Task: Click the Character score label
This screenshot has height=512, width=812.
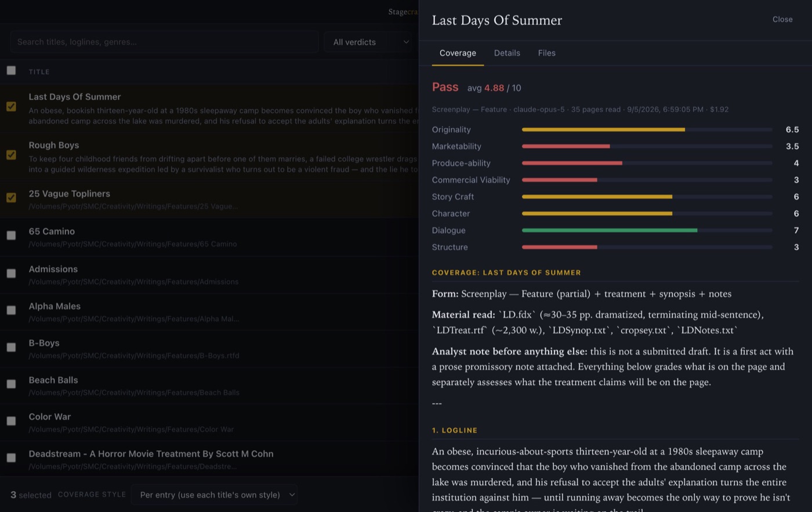Action: [451, 213]
